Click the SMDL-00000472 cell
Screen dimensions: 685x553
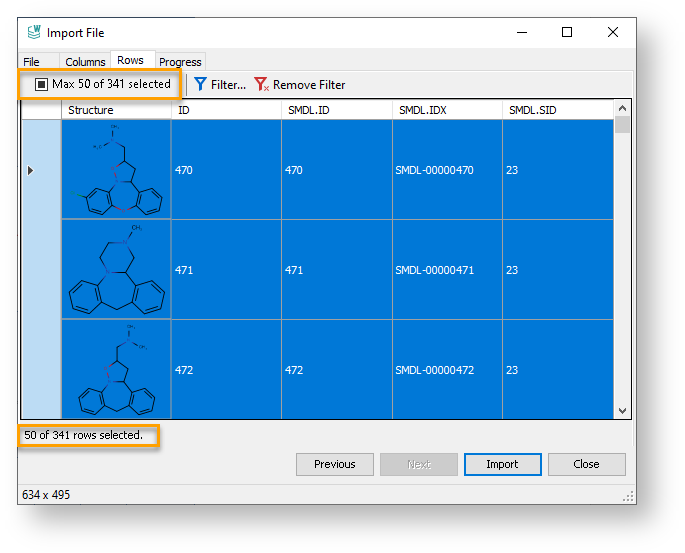tap(446, 370)
